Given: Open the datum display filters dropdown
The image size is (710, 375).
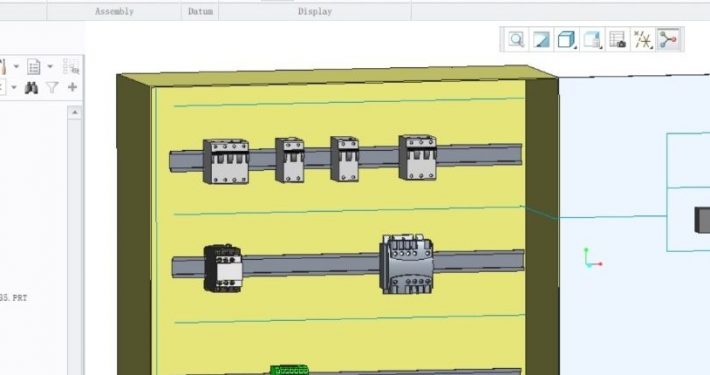Looking at the screenshot, I should [643, 40].
